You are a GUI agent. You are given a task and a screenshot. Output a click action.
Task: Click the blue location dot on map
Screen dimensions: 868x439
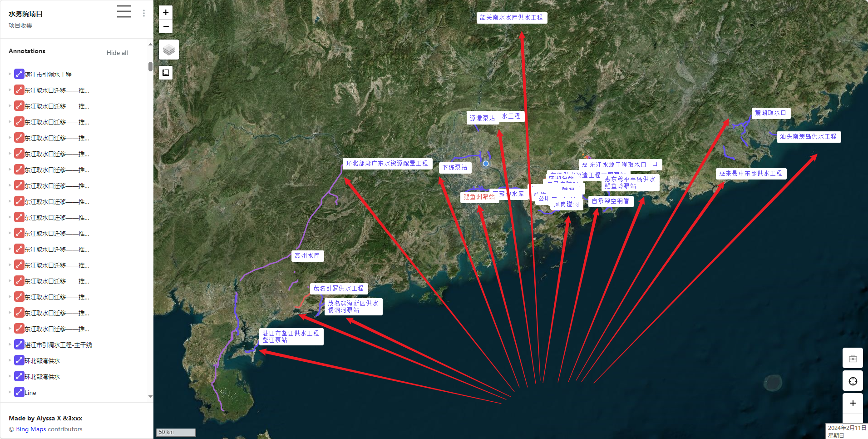(486, 164)
